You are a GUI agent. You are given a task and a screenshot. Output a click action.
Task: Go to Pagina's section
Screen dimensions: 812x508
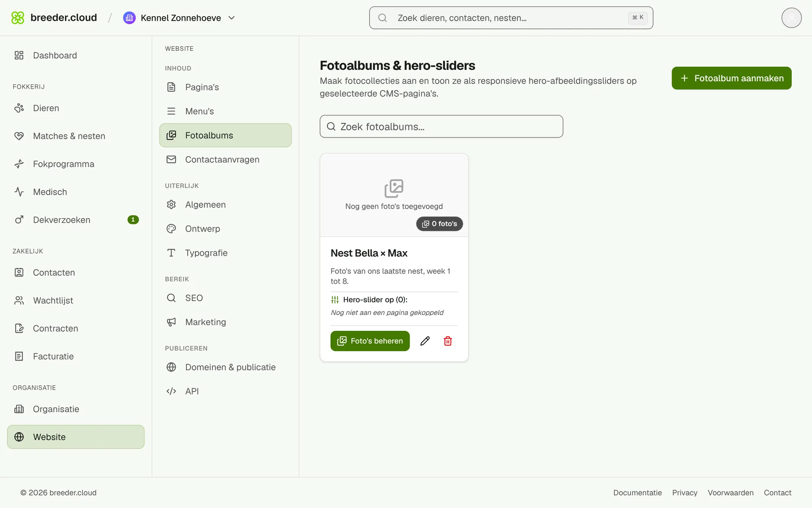(x=225, y=87)
